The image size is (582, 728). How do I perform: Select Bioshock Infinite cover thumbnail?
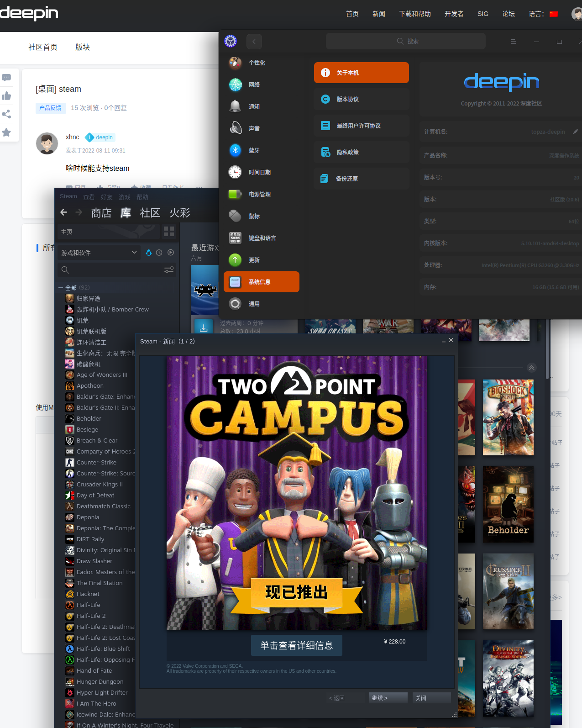click(x=508, y=417)
